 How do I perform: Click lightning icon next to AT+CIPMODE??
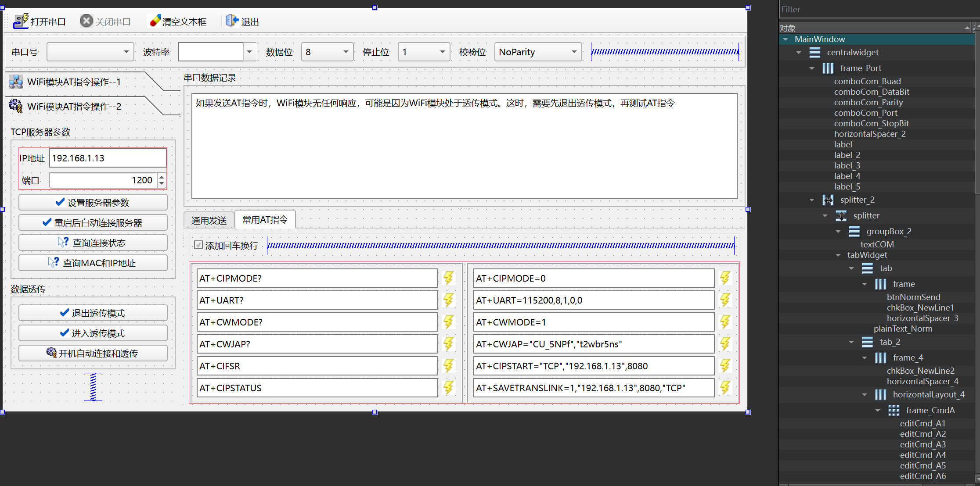448,278
